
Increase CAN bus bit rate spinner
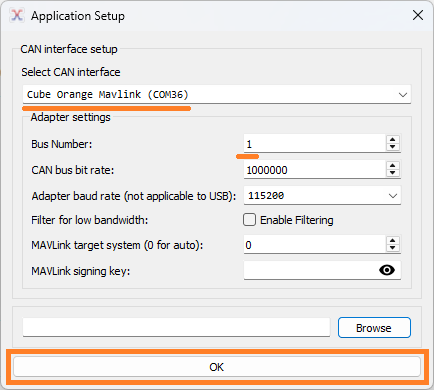(393, 166)
